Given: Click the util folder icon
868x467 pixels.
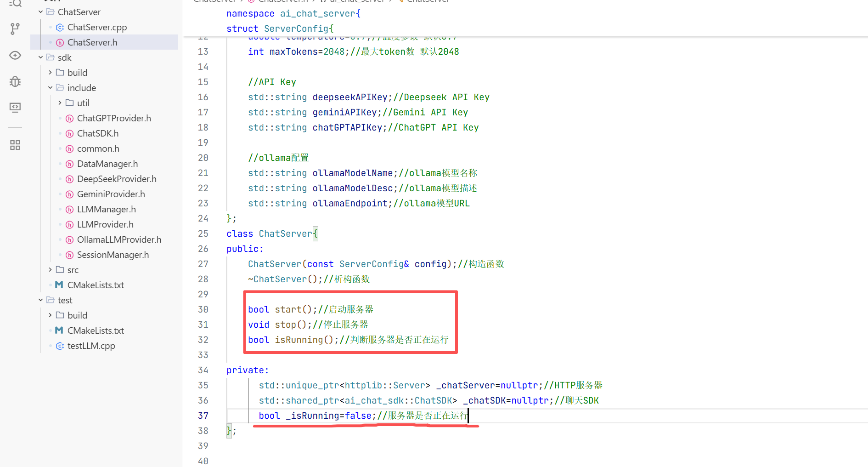Looking at the screenshot, I should point(69,103).
